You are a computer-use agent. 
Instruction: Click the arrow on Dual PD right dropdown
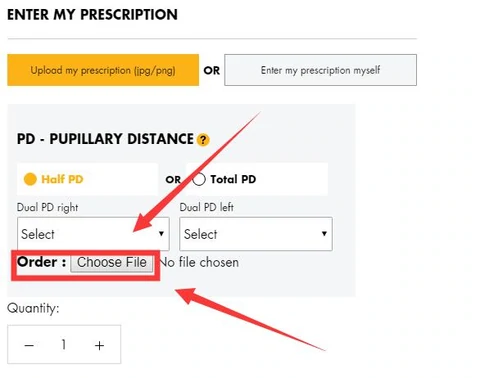[x=161, y=234]
